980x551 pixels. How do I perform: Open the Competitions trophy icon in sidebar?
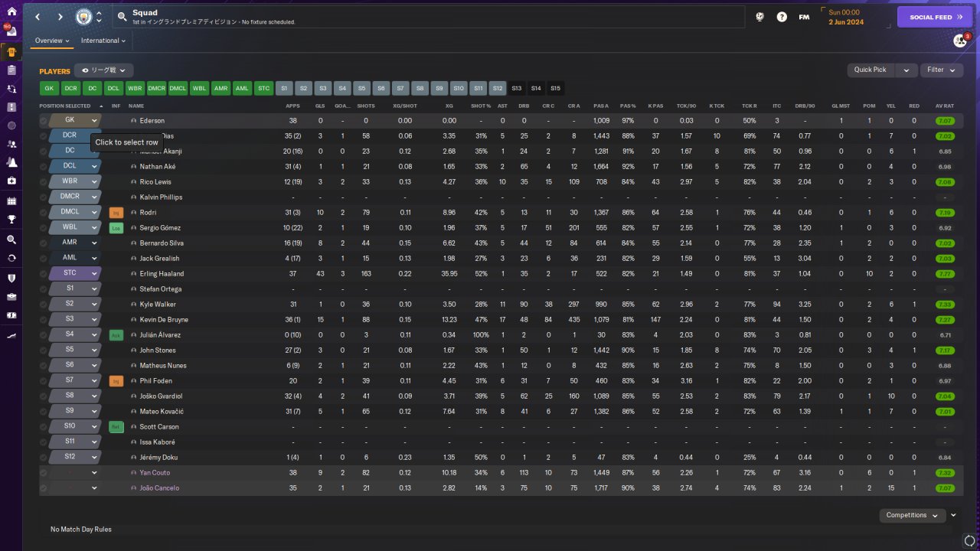pyautogui.click(x=11, y=220)
